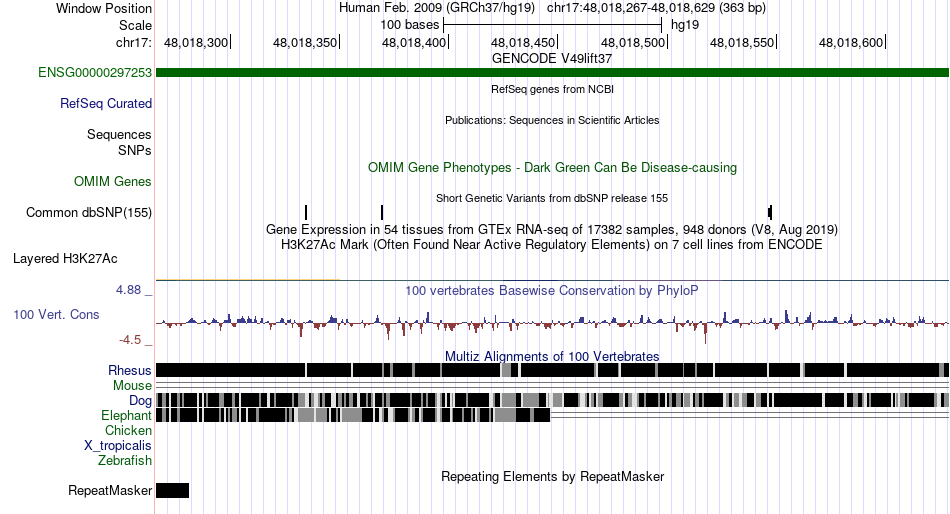950x514 pixels.
Task: Open the Layered H3K27Ac track label
Action: click(x=65, y=259)
